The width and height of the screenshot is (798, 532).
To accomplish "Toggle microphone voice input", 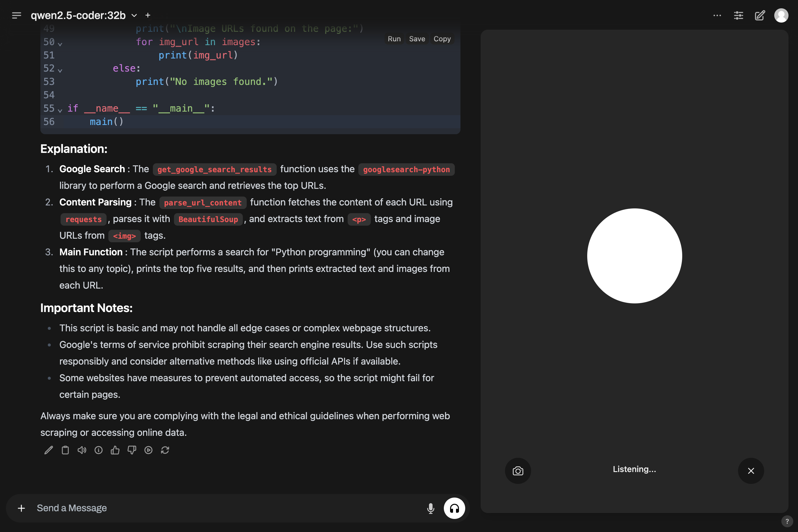I will [430, 508].
